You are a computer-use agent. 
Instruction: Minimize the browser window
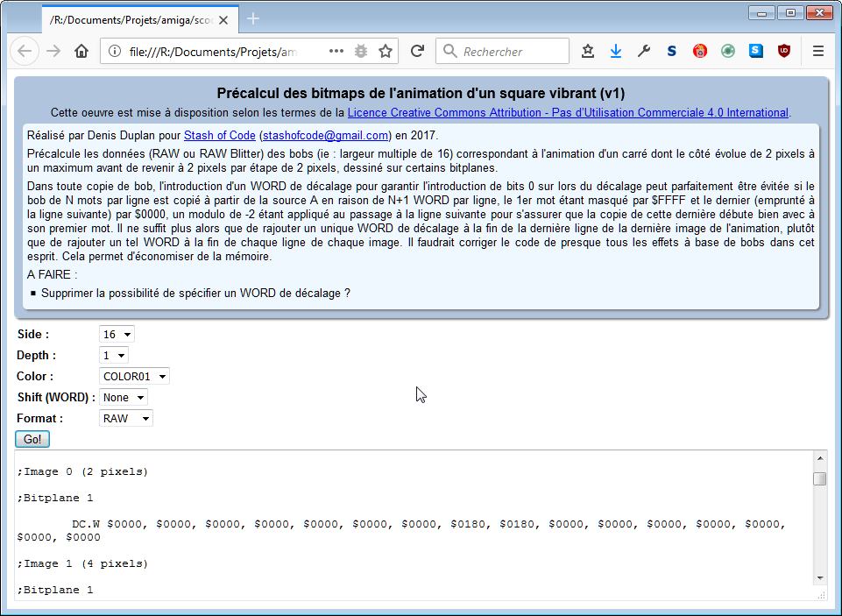pyautogui.click(x=762, y=13)
